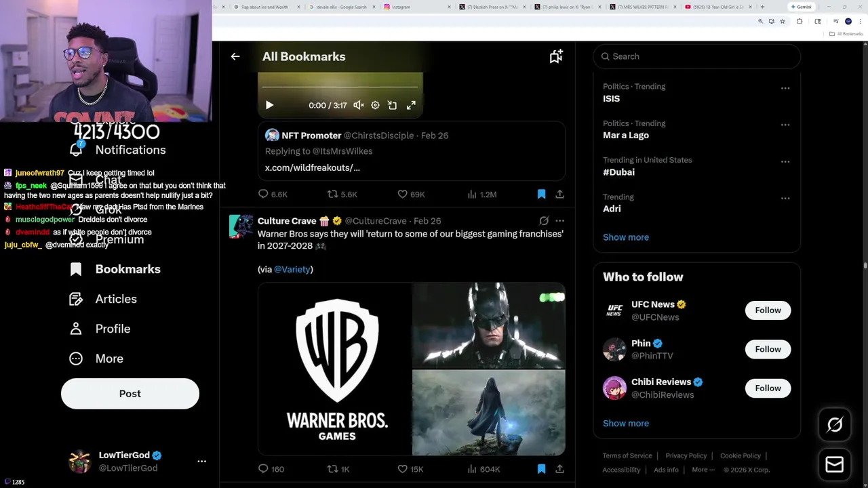Open the @Variety mention link
Screen dimensions: 868x488
[x=292, y=270]
